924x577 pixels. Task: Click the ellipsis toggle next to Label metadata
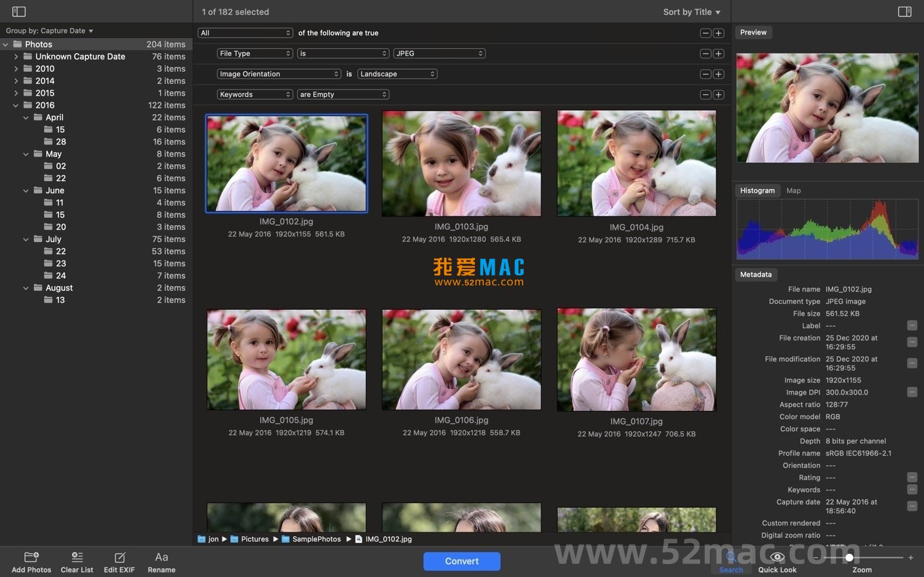click(912, 325)
